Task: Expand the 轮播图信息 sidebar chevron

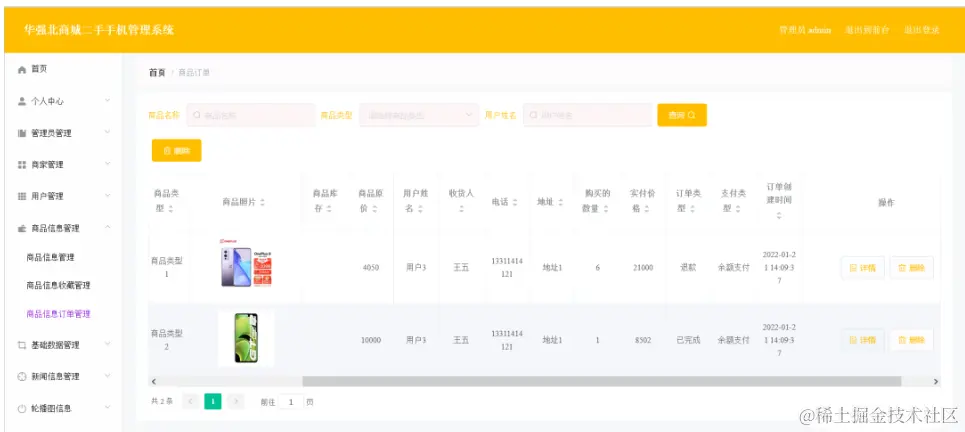Action: [x=108, y=407]
